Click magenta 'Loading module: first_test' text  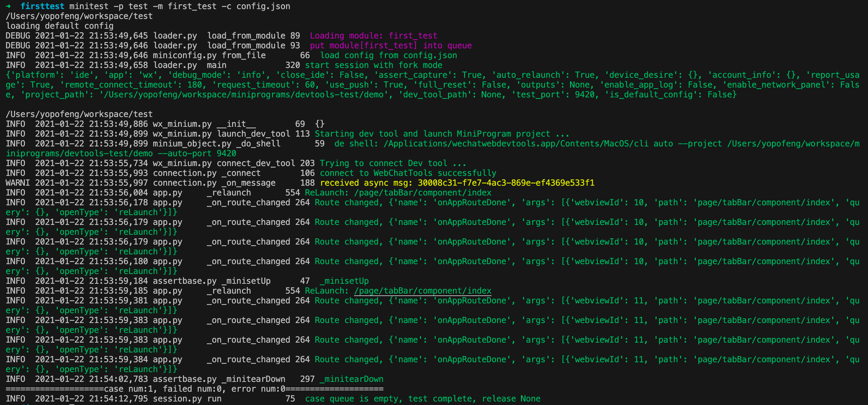pyautogui.click(x=373, y=36)
